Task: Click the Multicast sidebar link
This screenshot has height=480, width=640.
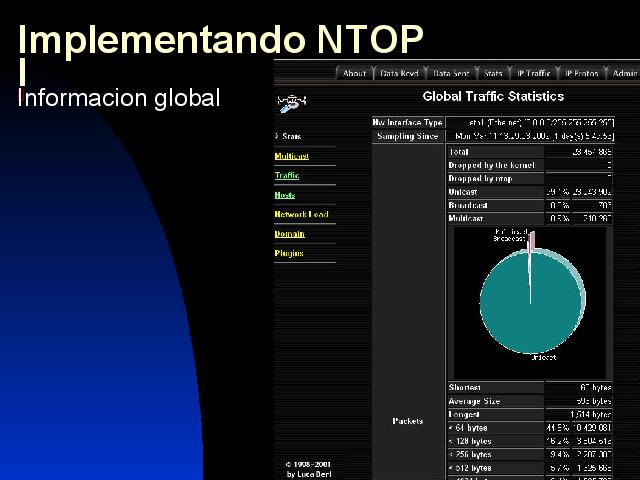Action: [292, 156]
